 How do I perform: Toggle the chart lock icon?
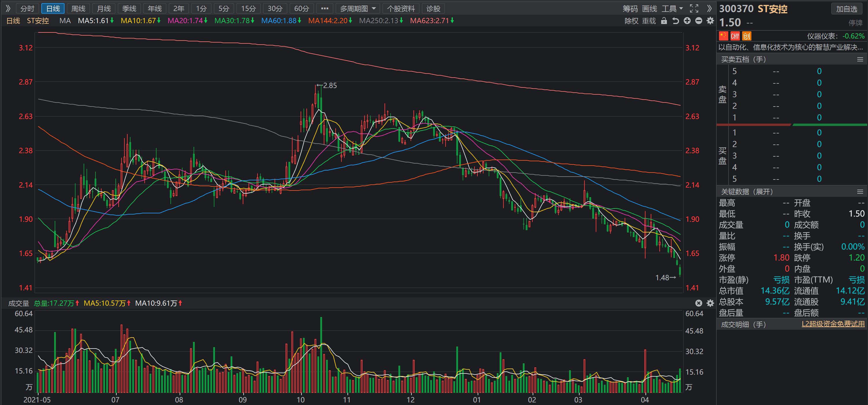[x=664, y=21]
